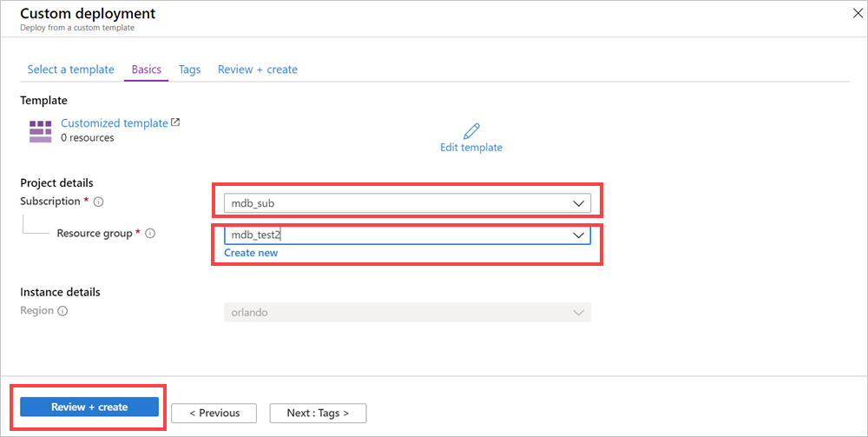
Task: Close the Custom deployment pane
Action: pos(858,15)
